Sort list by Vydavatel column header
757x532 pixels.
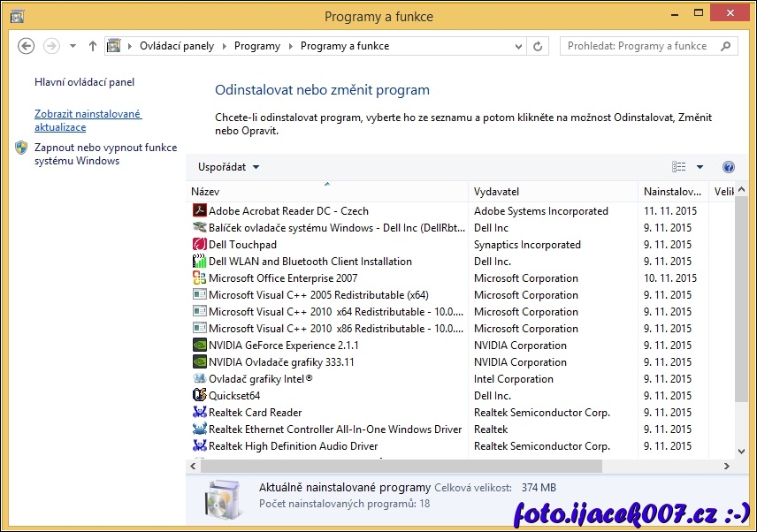pos(496,192)
